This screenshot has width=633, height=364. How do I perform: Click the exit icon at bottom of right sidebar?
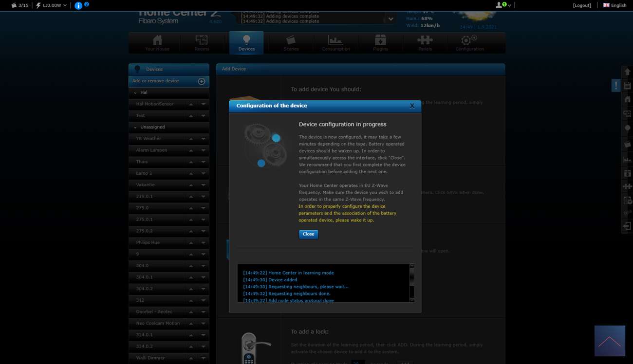[627, 226]
